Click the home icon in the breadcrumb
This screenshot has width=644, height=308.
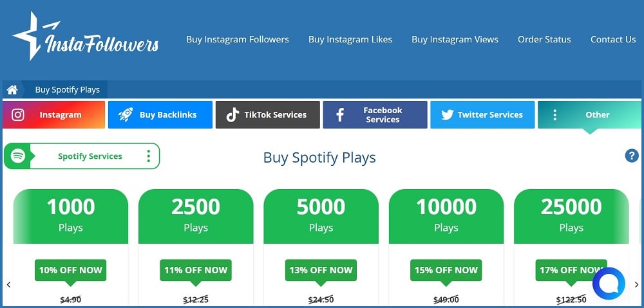[x=12, y=89]
